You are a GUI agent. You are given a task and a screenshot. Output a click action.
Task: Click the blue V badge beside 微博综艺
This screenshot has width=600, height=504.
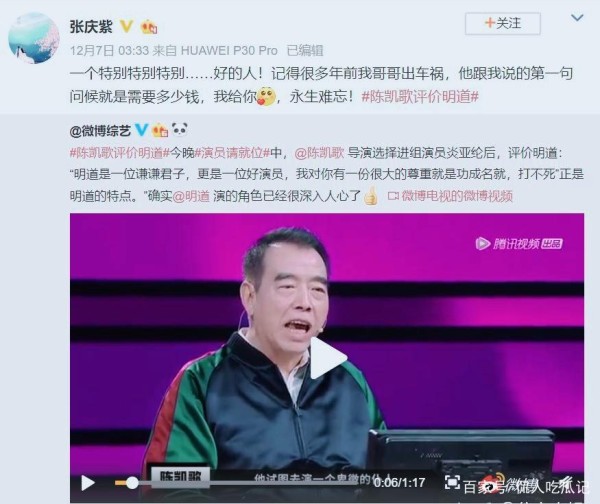tap(142, 130)
